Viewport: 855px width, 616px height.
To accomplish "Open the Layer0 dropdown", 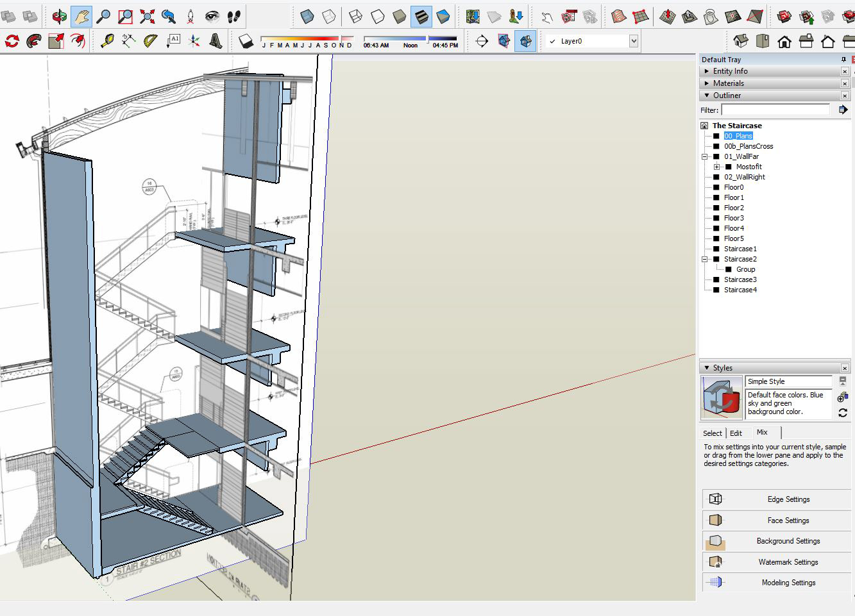I will [x=633, y=41].
